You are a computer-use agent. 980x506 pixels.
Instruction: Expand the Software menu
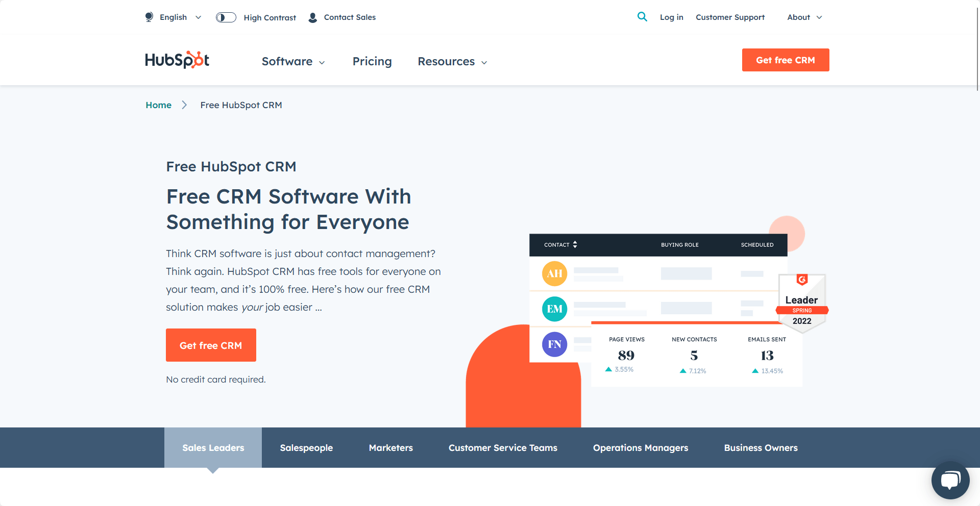click(293, 61)
